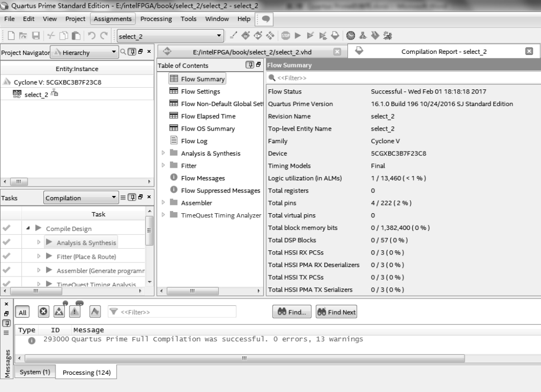Close the select_2.vhd tab
The height and width of the screenshot is (392, 541).
coord(337,52)
